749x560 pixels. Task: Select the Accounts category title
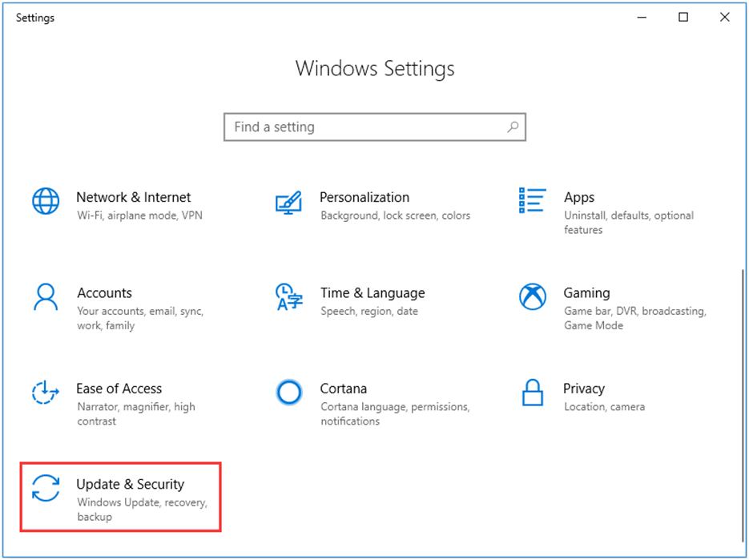(105, 293)
